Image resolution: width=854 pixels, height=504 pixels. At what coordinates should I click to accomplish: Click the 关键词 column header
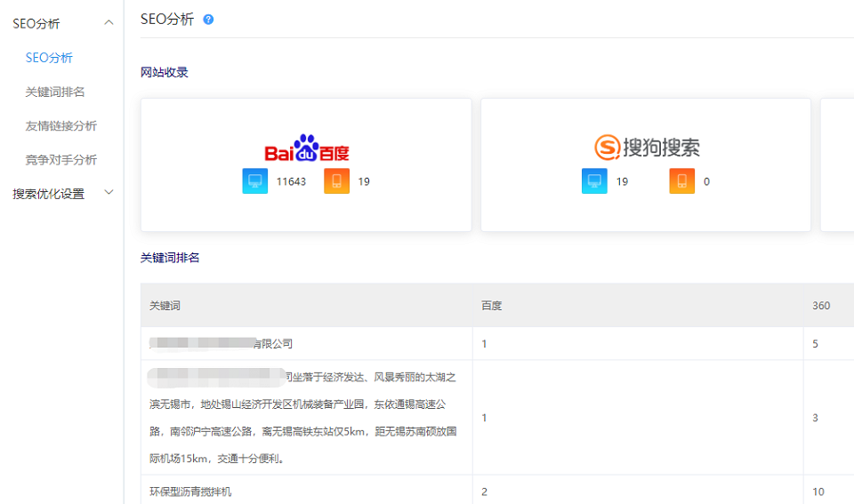[x=165, y=306]
